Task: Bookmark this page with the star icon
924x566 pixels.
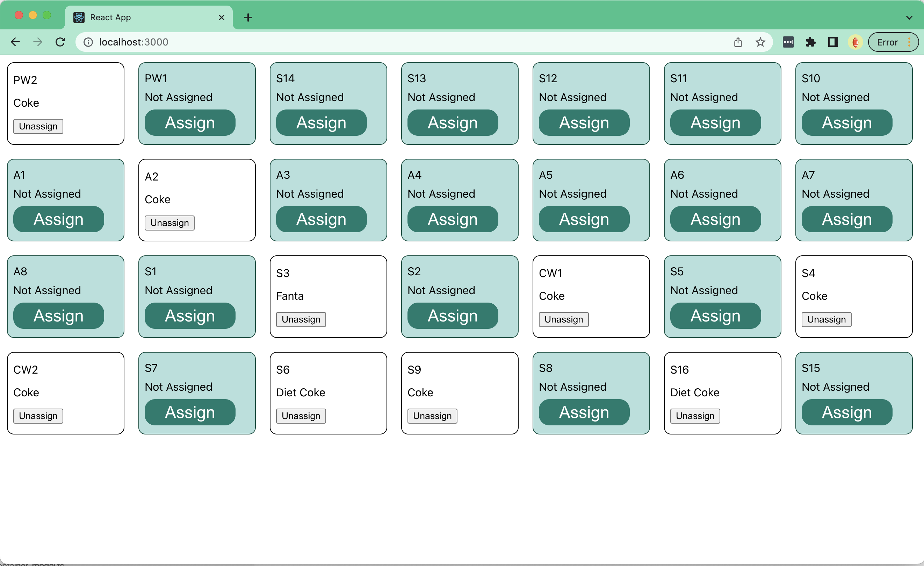Action: coord(760,42)
